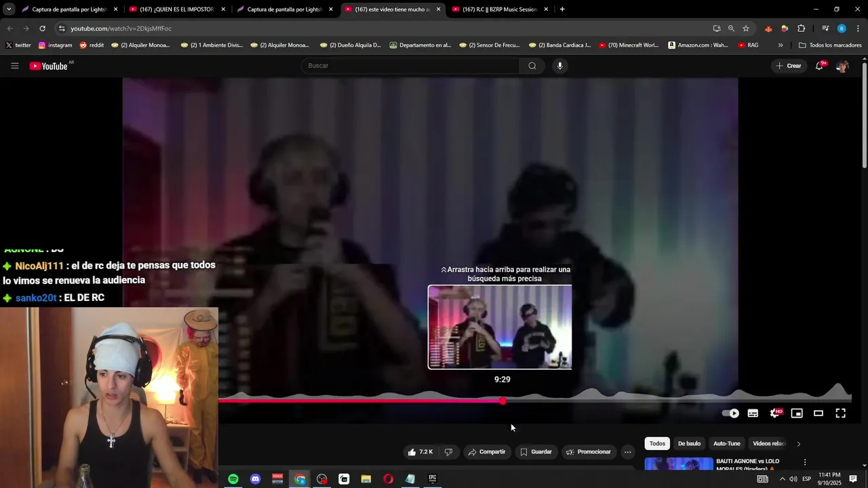Open the Crear button menu
The height and width of the screenshot is (488, 868).
(789, 66)
